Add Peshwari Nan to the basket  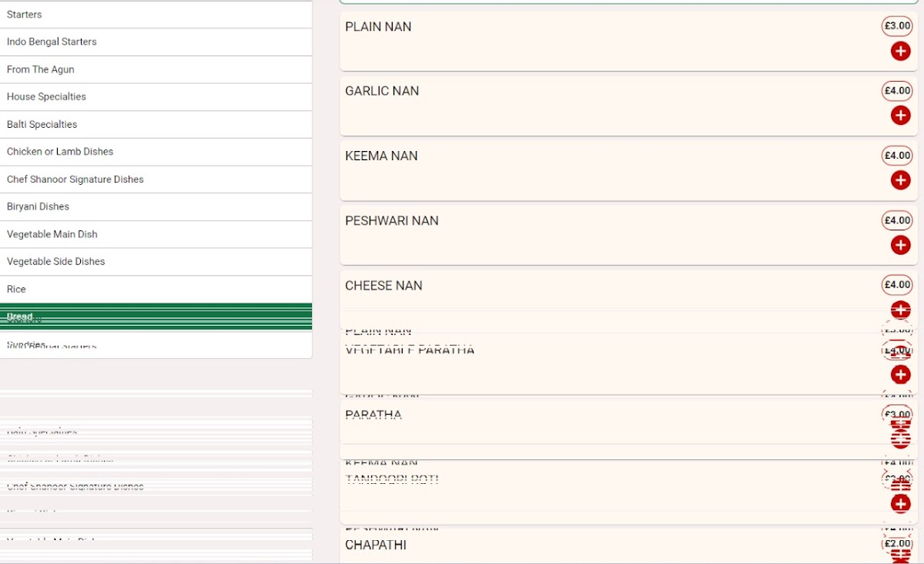point(900,245)
